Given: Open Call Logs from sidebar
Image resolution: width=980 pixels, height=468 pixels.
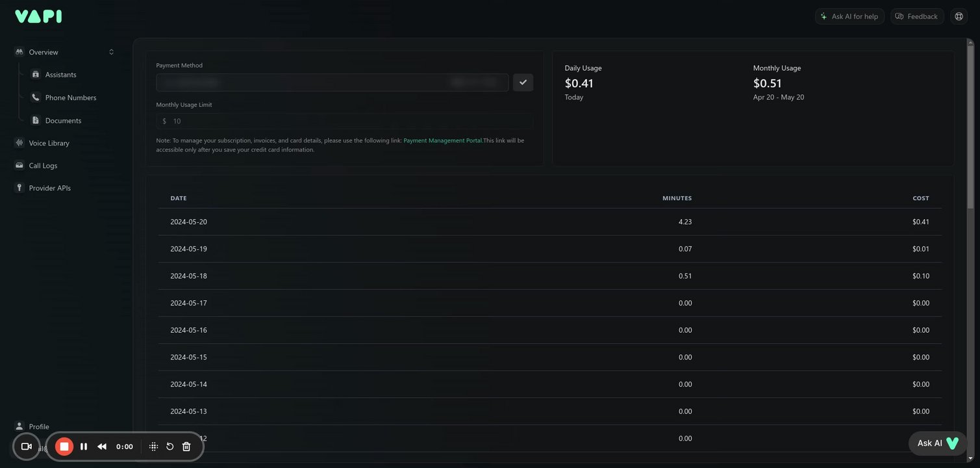Looking at the screenshot, I should (x=43, y=166).
